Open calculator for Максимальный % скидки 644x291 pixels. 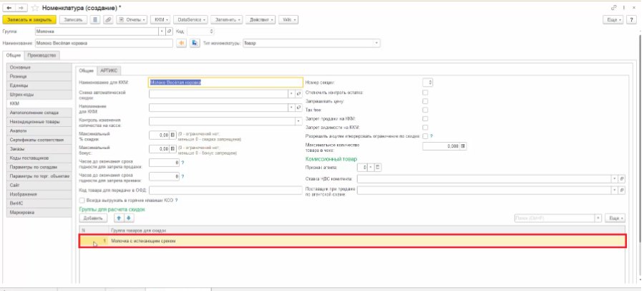(x=172, y=135)
